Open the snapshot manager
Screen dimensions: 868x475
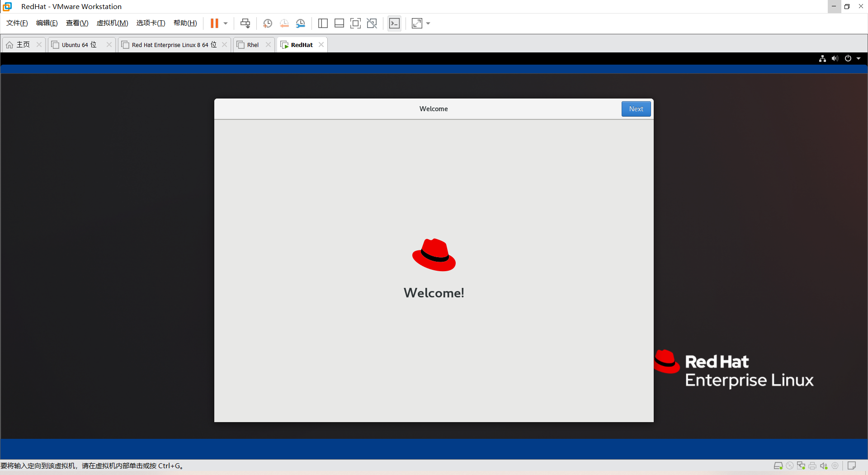click(x=301, y=23)
